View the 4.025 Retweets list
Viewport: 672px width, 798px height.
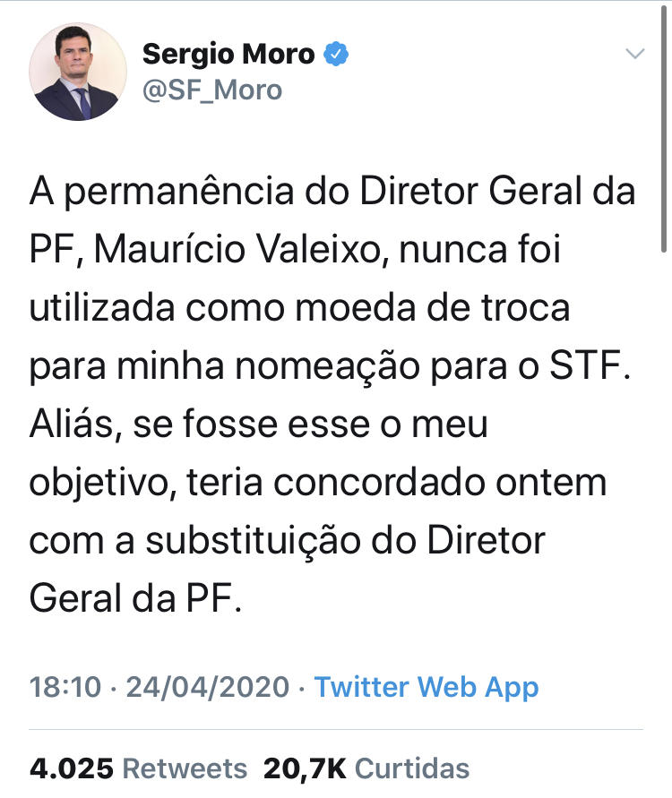(138, 768)
